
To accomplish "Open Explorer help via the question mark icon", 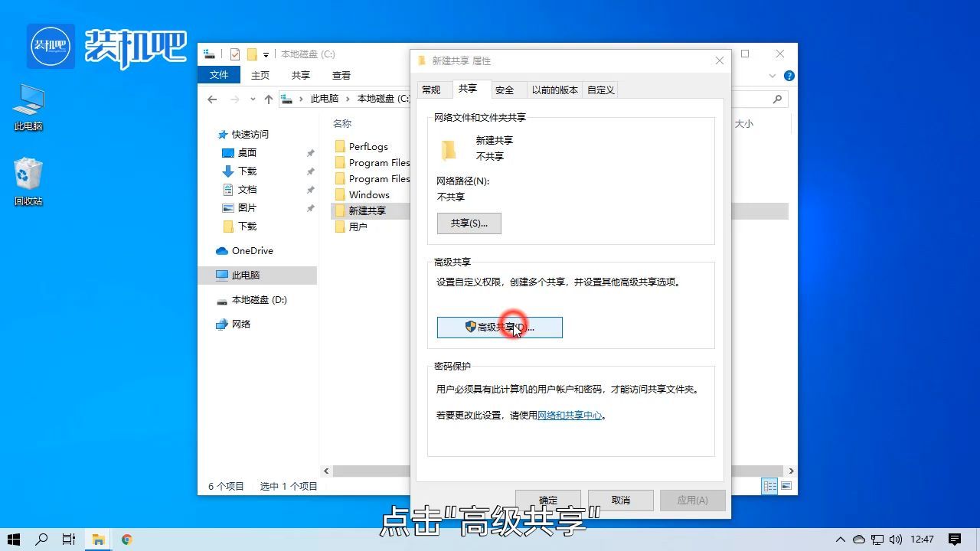I will click(789, 75).
